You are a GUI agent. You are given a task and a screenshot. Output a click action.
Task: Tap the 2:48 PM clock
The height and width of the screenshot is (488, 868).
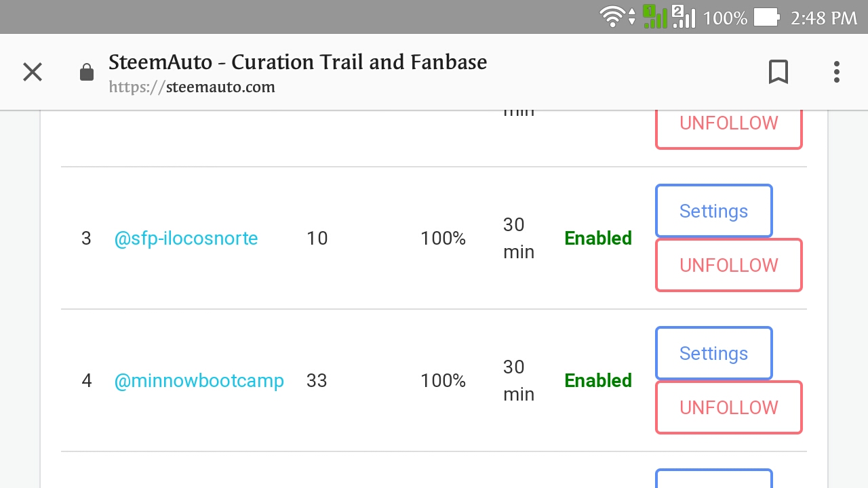(x=824, y=18)
